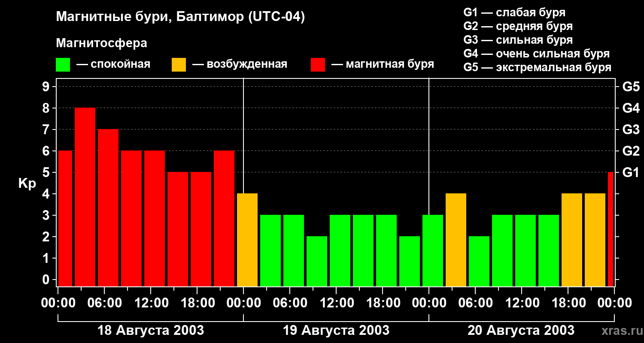Click the yellow bar straddling midnight 18–19 August

[x=247, y=240]
